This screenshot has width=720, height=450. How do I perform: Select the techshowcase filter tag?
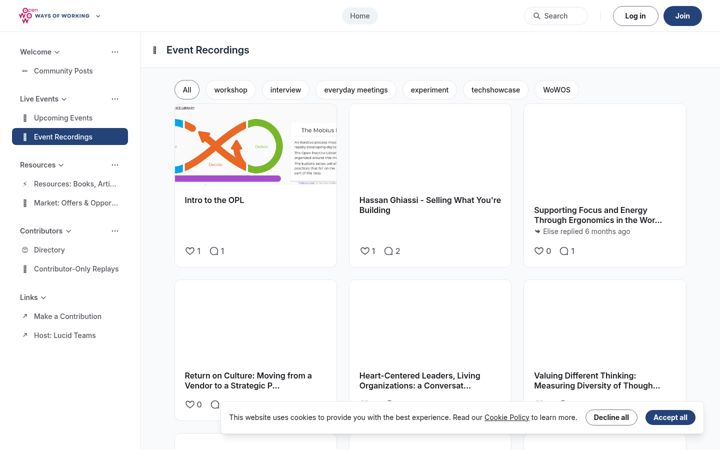495,90
